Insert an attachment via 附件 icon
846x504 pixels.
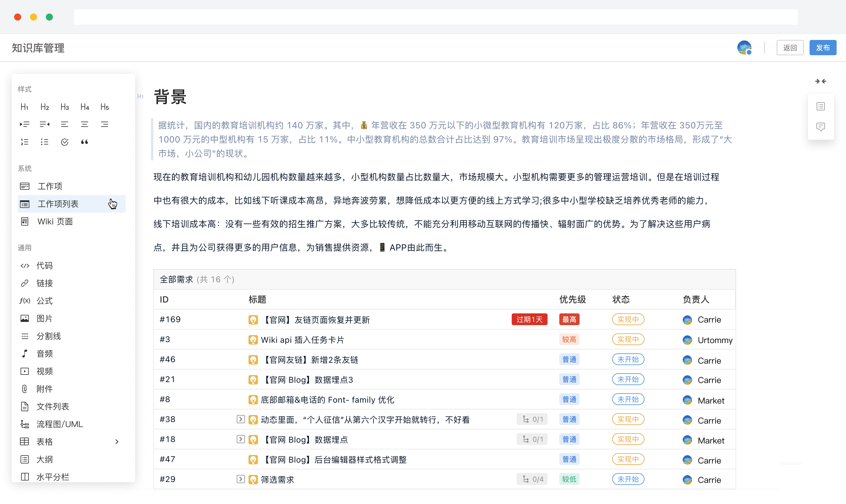tap(37, 389)
